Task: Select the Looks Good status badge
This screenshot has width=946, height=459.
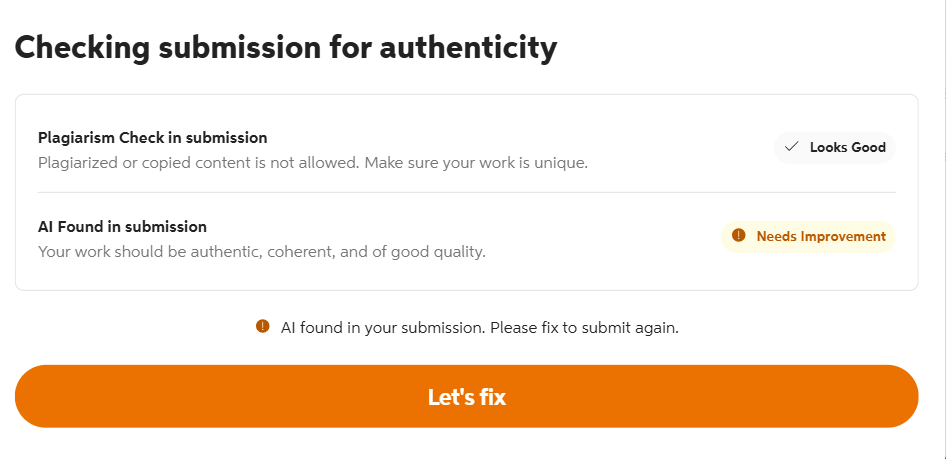Action: pos(835,147)
